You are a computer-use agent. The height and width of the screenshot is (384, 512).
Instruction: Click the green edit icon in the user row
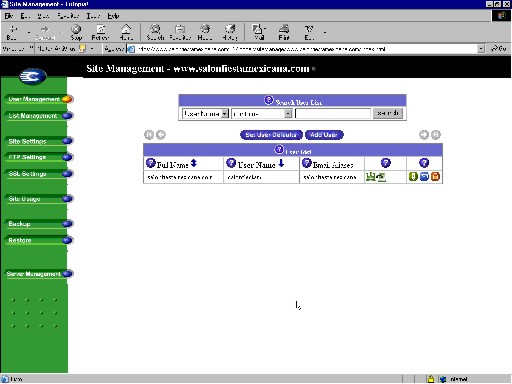click(413, 177)
